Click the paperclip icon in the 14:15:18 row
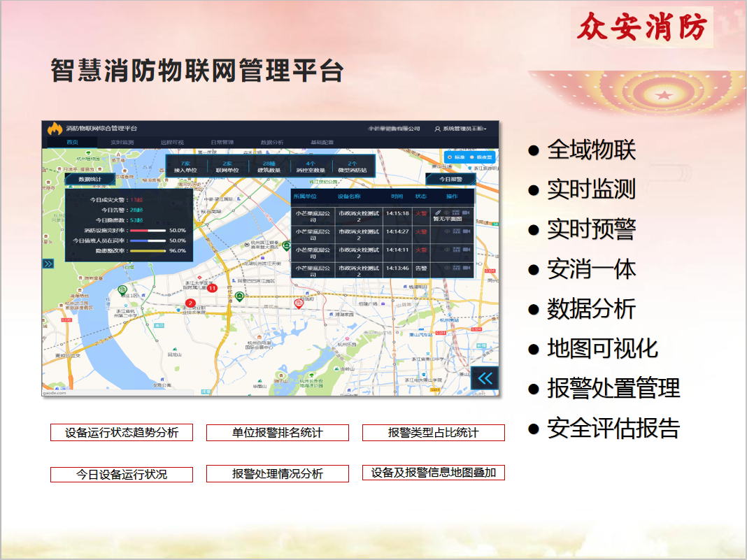 click(438, 213)
